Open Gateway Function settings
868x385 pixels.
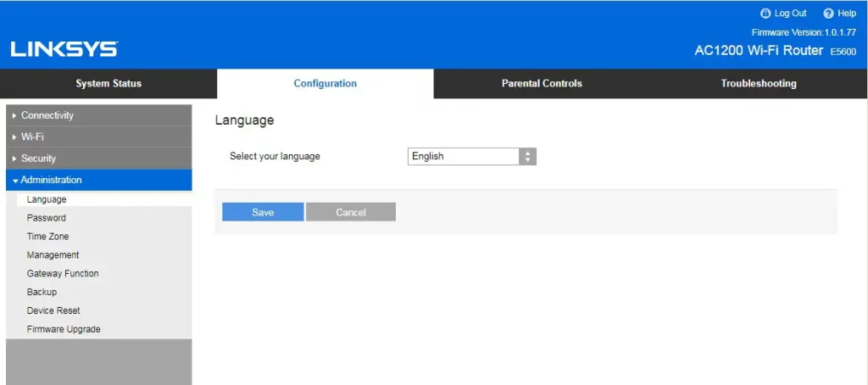(x=63, y=274)
